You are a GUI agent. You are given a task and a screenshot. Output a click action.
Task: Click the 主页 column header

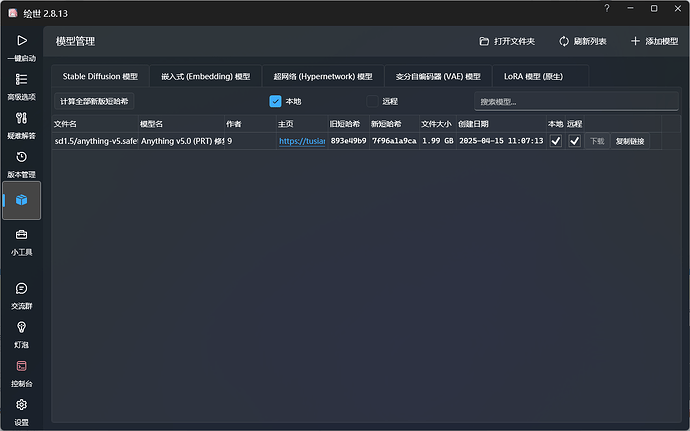coord(302,124)
